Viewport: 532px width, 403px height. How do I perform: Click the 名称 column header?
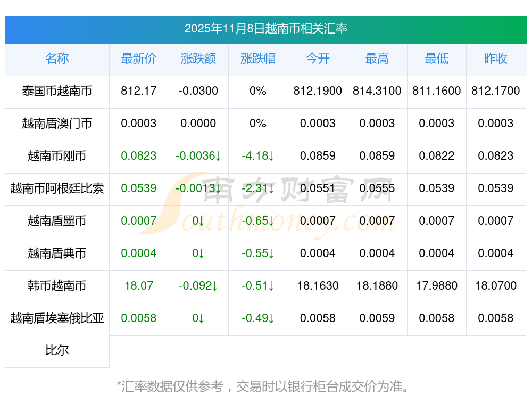click(57, 59)
